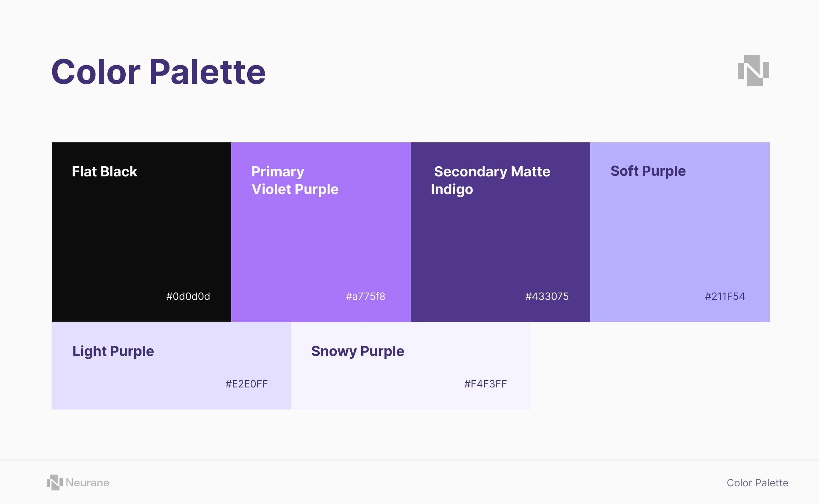
Task: Select the Primary Violet Purple swatch
Action: tap(321, 232)
